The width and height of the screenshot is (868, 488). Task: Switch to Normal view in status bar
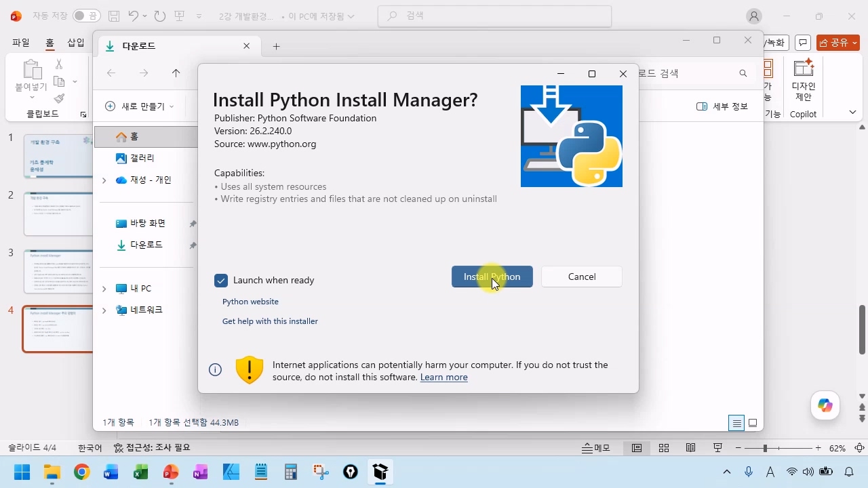click(x=637, y=448)
